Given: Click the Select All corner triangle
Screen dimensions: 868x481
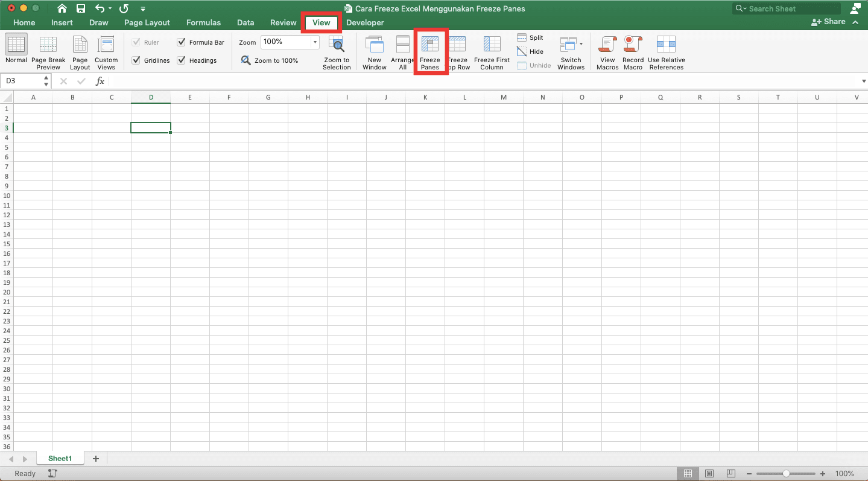Looking at the screenshot, I should [7, 97].
